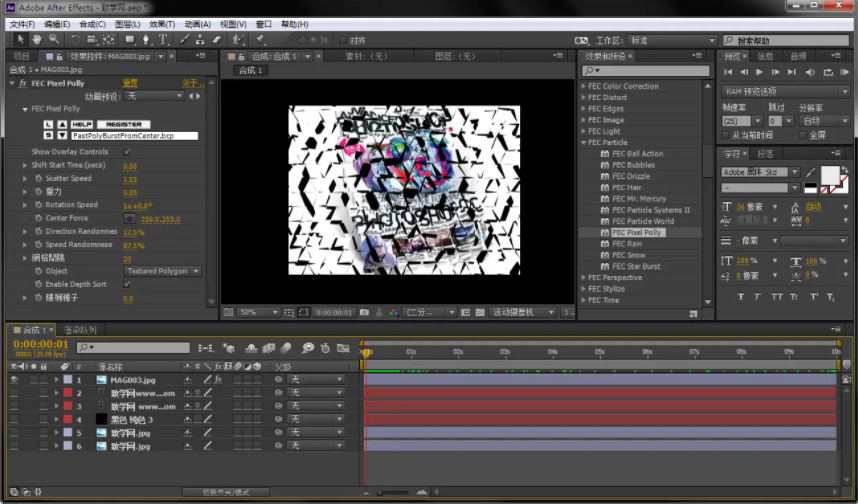Open the 文件(F) menu
The image size is (858, 504).
click(22, 24)
